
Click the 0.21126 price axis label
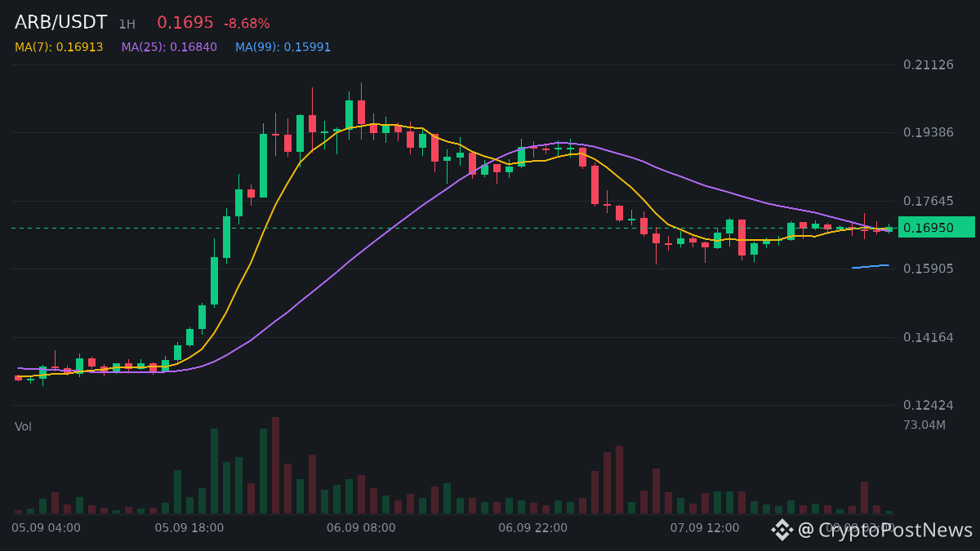929,64
